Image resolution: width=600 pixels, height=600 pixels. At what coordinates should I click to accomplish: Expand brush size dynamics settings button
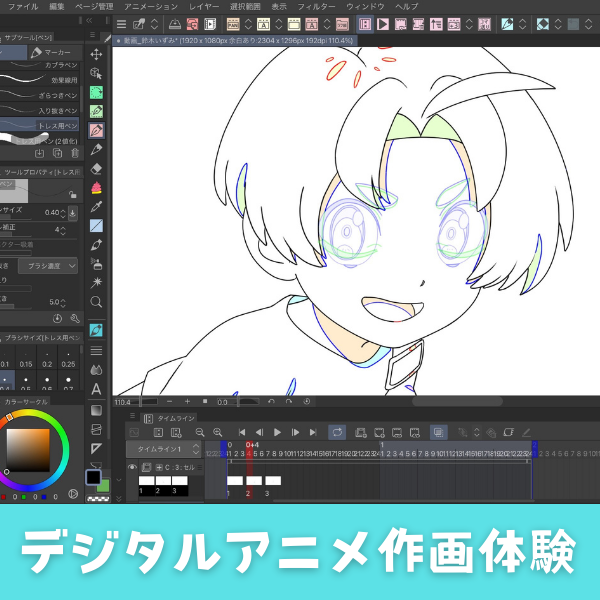click(x=72, y=212)
